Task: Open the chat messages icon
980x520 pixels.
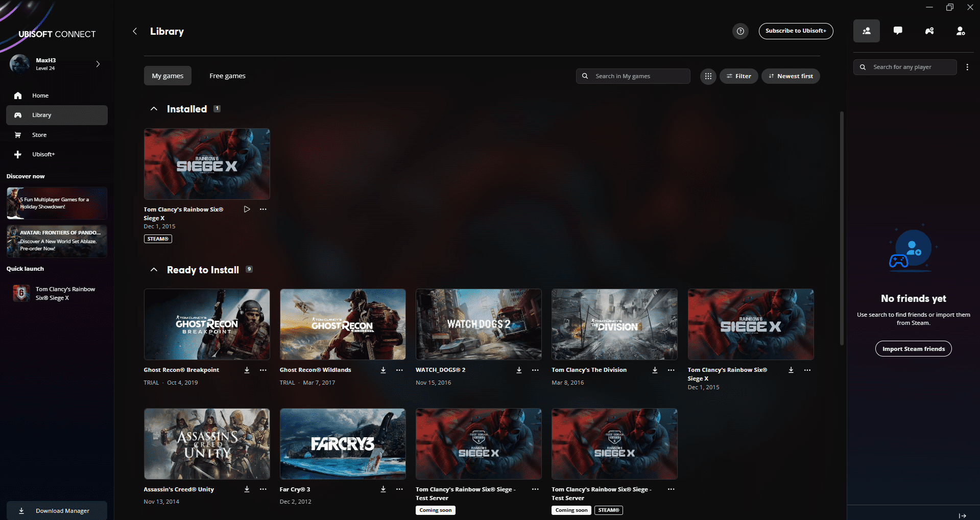Action: [x=898, y=31]
